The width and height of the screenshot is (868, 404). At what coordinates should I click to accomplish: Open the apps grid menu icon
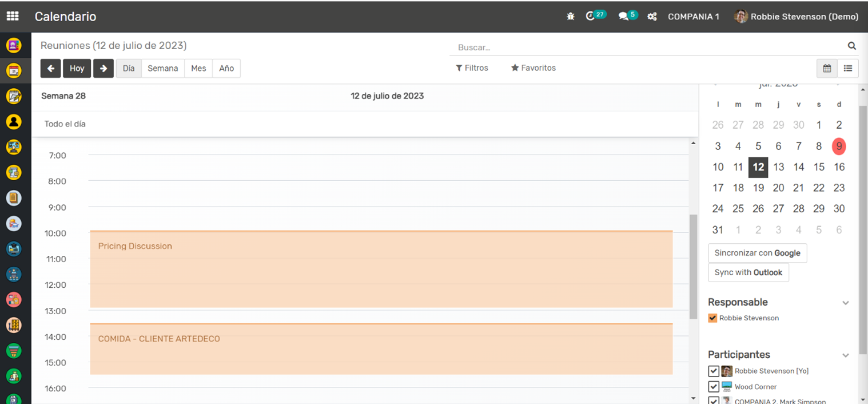coord(13,17)
